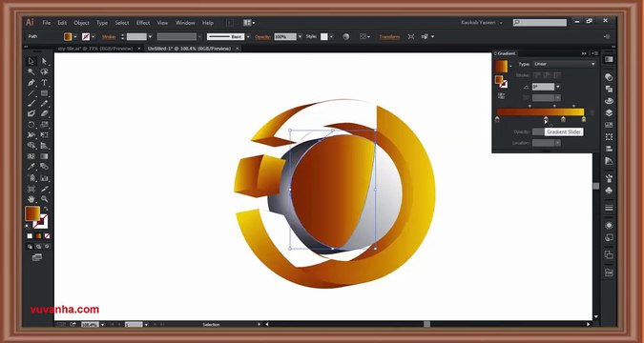The image size is (644, 343).
Task: Open the Object menu
Action: tap(81, 23)
